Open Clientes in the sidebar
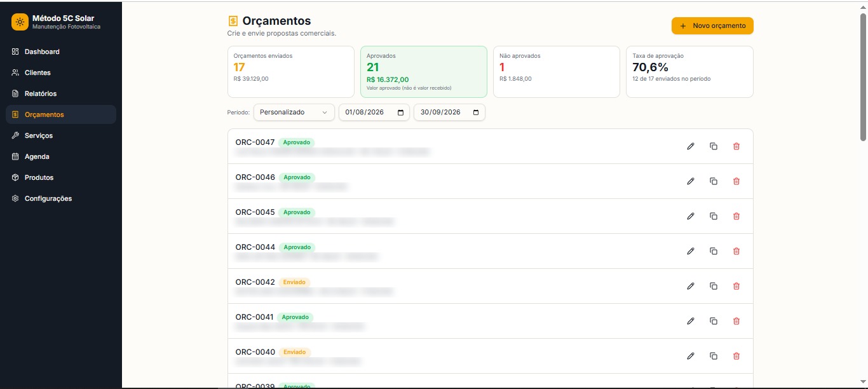868x389 pixels. click(61, 72)
